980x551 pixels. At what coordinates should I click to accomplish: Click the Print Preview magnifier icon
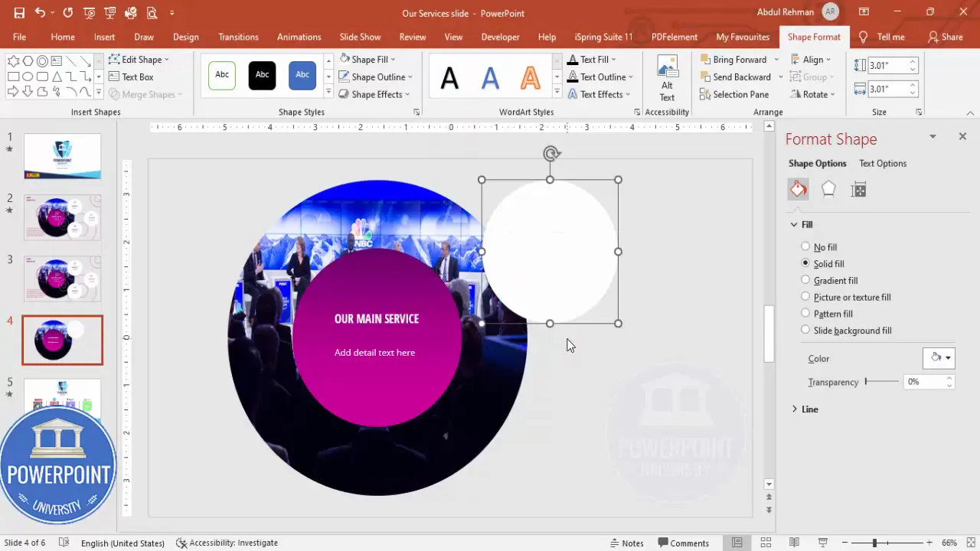[x=152, y=13]
